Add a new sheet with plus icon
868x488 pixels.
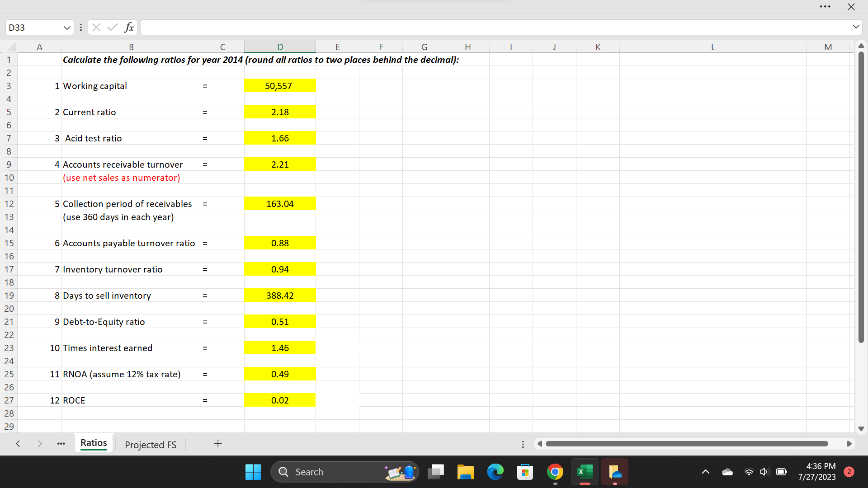[x=218, y=444]
